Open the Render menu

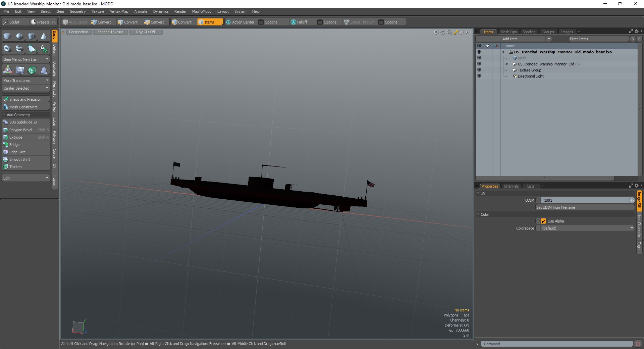point(180,11)
